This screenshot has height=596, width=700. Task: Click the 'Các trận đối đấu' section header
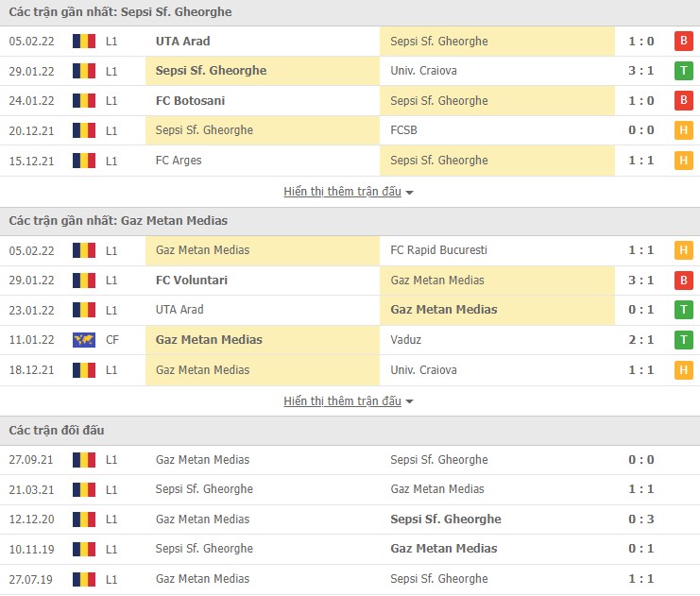tap(57, 431)
